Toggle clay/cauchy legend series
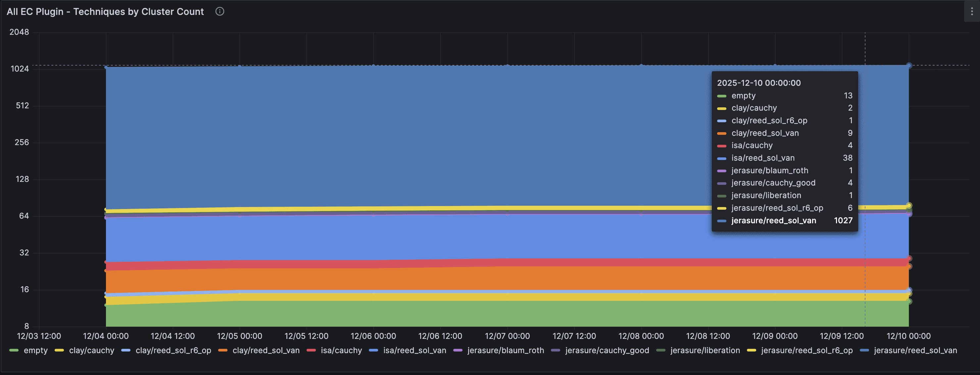This screenshot has width=980, height=375. pos(91,350)
